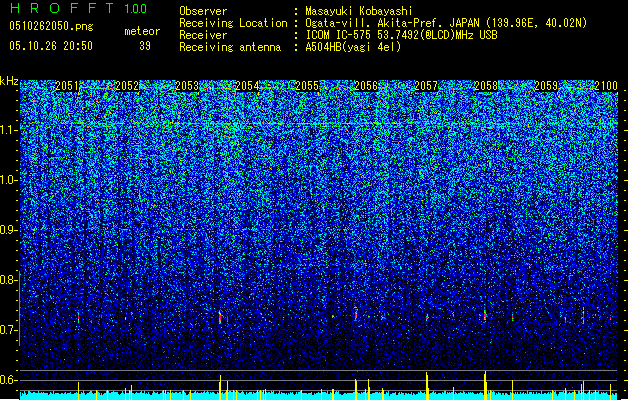Click the 0.9 kHz axis label
This screenshot has height=400, width=629.
pos(8,230)
